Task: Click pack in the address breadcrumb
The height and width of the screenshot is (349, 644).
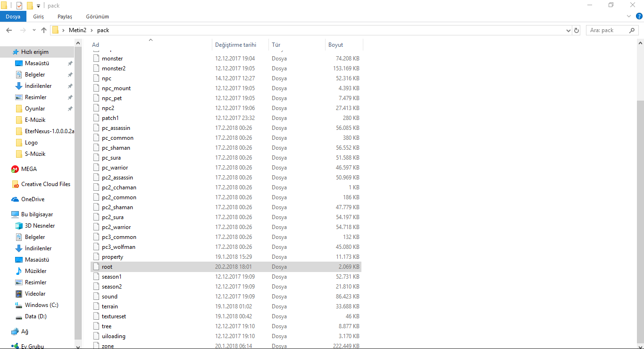Action: [x=103, y=30]
